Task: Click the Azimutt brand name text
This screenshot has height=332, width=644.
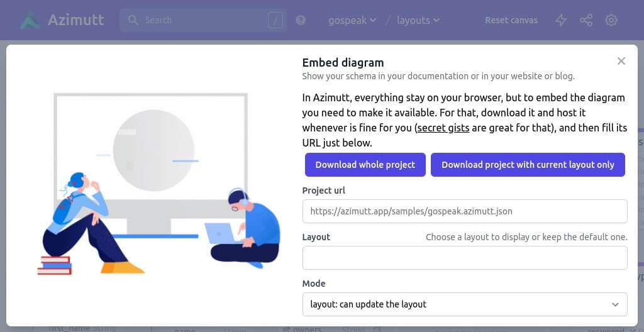Action: point(76,20)
